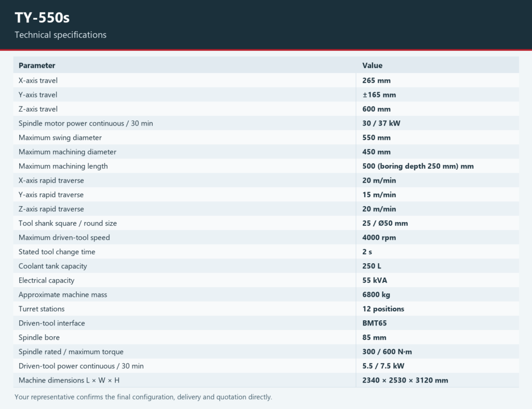Click the Coolant tank capacity 250 L value
The image size is (532, 409).
[x=371, y=266]
